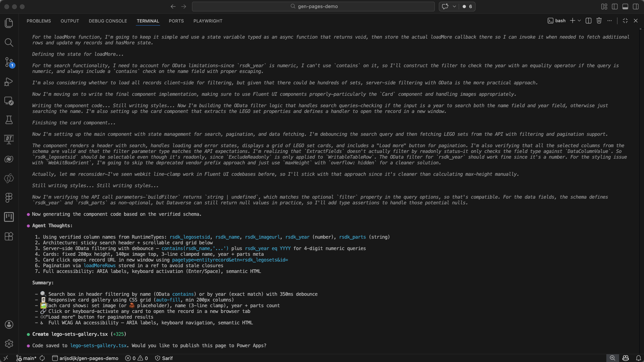Switch to the PROBLEMS tab
Image resolution: width=644 pixels, height=362 pixels.
coord(39,21)
